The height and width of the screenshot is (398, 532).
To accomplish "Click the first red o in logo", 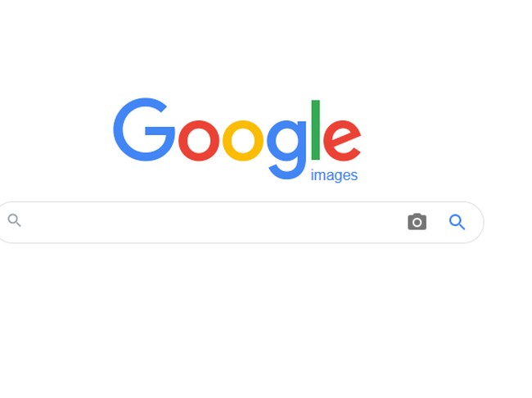I will (199, 140).
